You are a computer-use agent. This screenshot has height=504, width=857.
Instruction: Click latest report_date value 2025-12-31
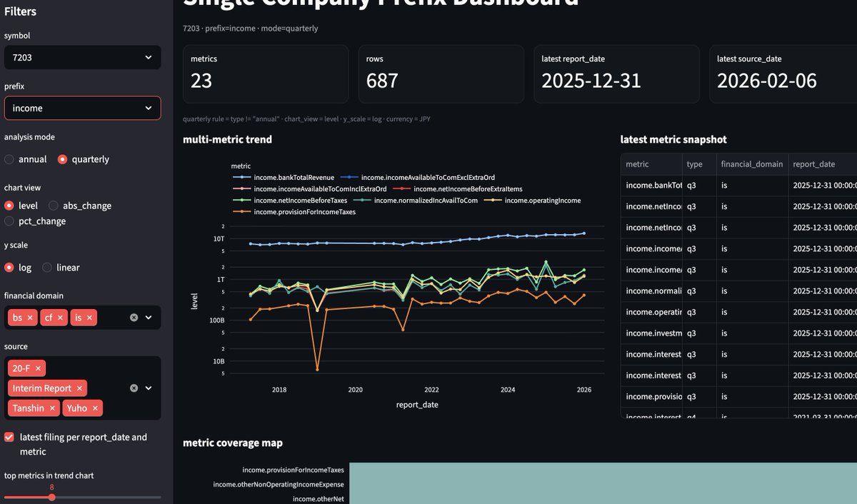[591, 81]
